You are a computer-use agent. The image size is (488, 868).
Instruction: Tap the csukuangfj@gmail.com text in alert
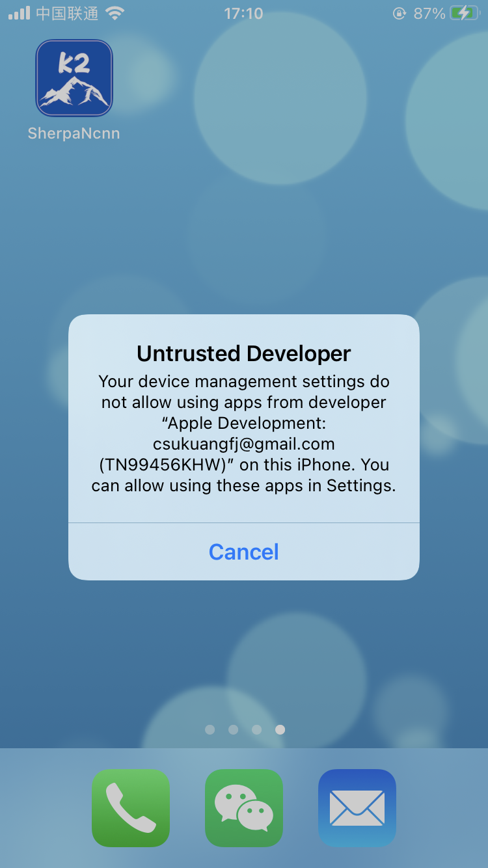click(x=244, y=444)
